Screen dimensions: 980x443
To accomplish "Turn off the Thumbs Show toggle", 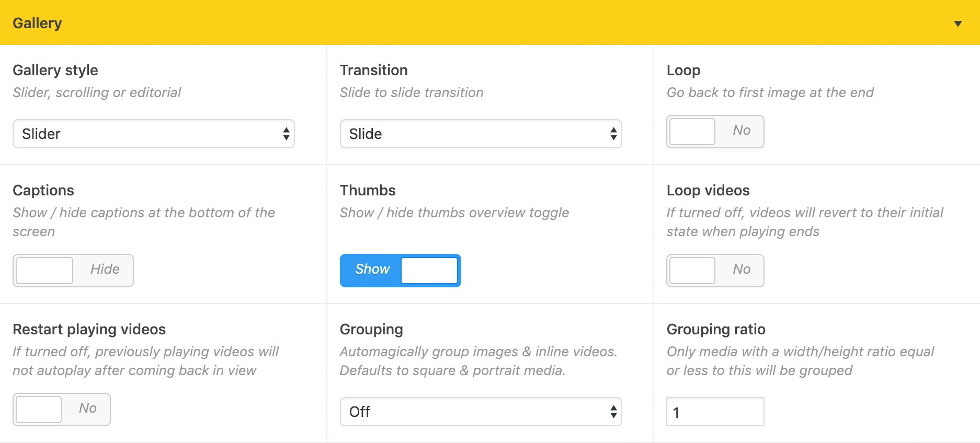I will pos(400,271).
